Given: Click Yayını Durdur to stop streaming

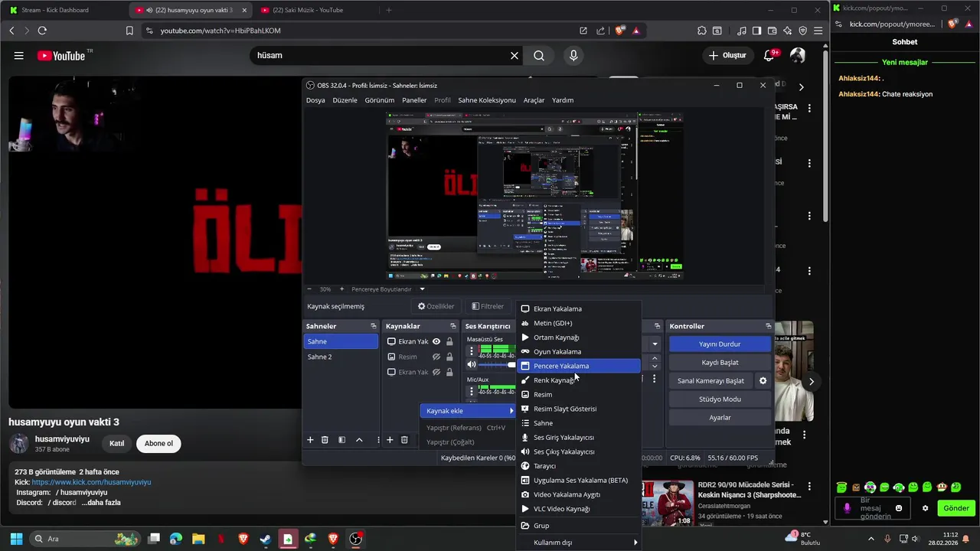Looking at the screenshot, I should click(x=720, y=344).
